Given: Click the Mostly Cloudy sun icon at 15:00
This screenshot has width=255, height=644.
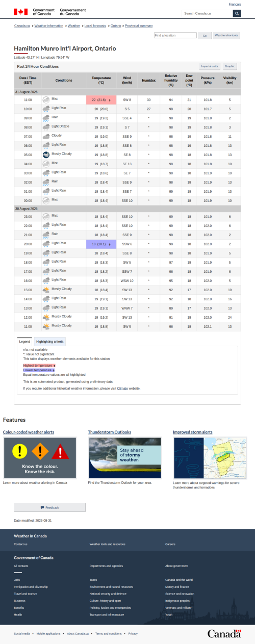Looking at the screenshot, I should (x=46, y=290).
